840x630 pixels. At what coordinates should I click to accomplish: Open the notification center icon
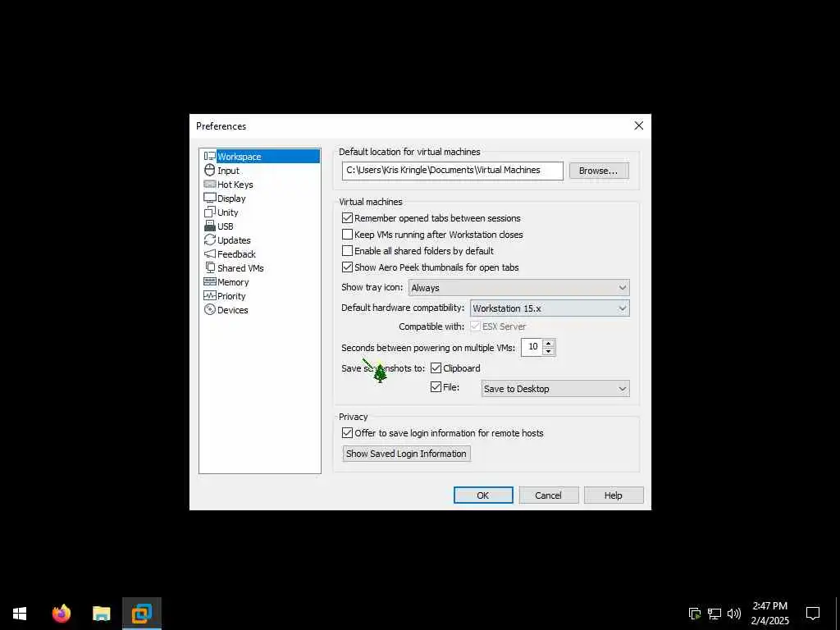tap(813, 614)
